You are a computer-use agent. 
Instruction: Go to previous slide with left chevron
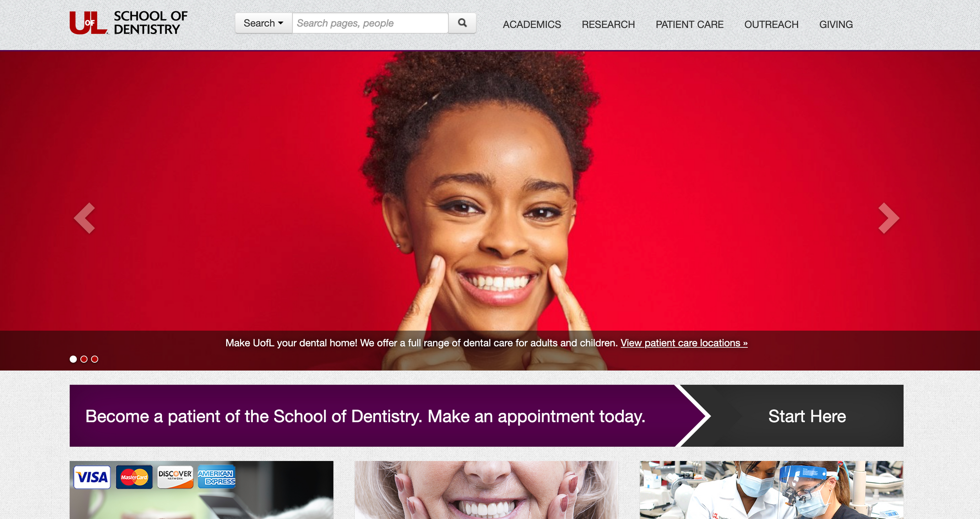pyautogui.click(x=85, y=218)
